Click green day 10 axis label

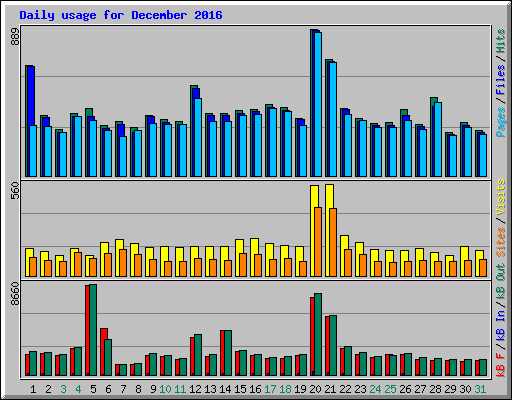(165, 389)
